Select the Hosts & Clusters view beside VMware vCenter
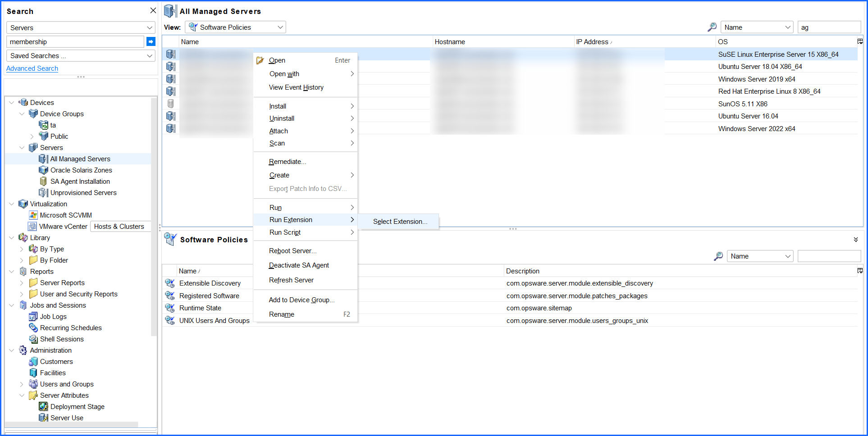Screen dimensions: 868x436 [119, 226]
